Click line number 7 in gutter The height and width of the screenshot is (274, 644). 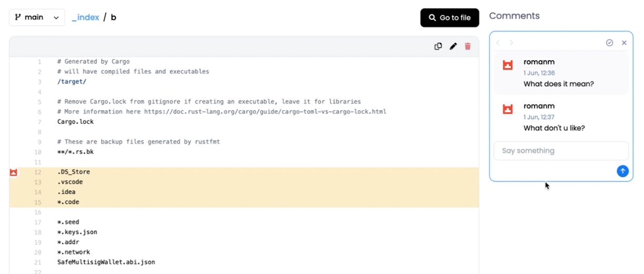[39, 122]
